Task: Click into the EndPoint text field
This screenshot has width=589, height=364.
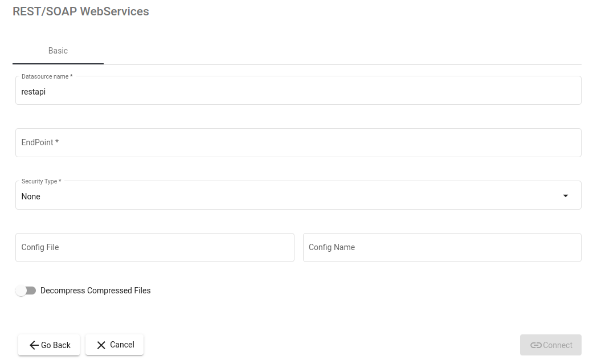Action: tap(298, 142)
